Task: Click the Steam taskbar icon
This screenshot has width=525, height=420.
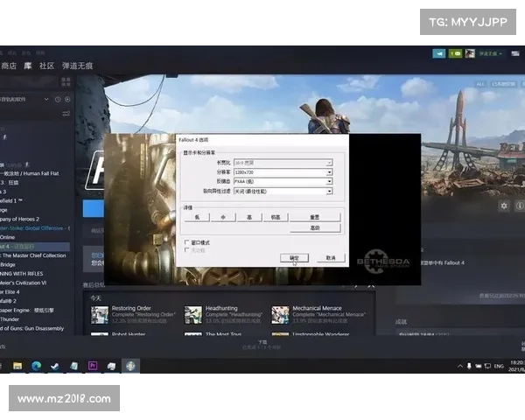Action: click(55, 366)
